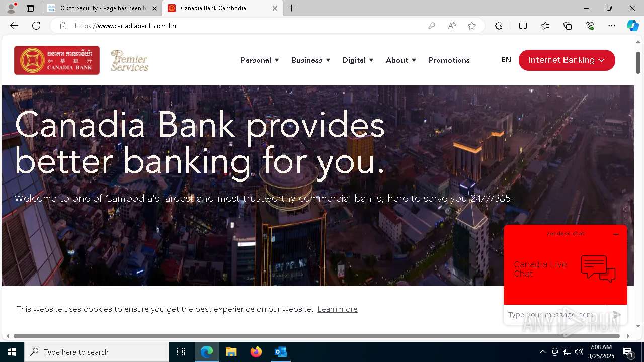The image size is (644, 362).
Task: Expand the Business menu
Action: point(310,60)
